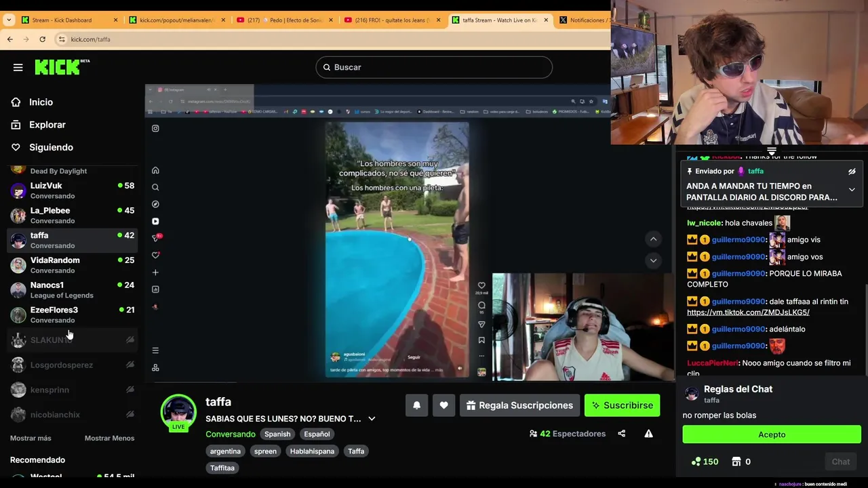Viewport: 868px width, 488px height.
Task: Switch to Notificaciones X tab
Action: pos(585,20)
